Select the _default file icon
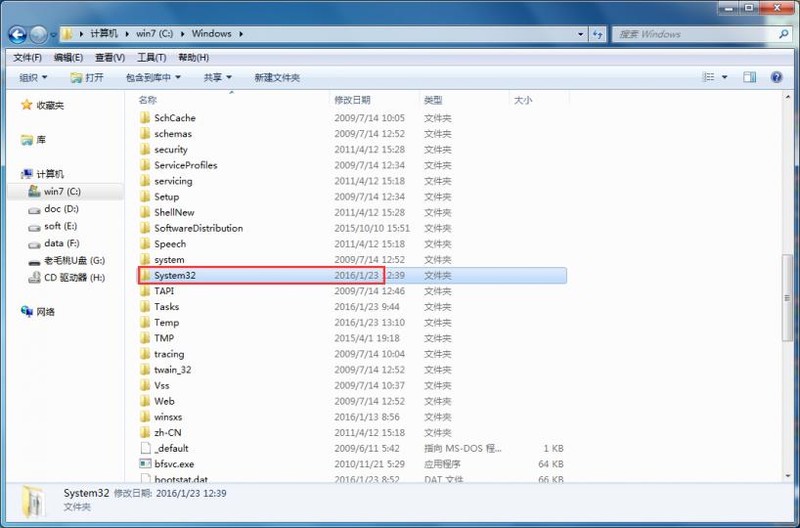Viewport: 800px width, 528px height. click(145, 448)
